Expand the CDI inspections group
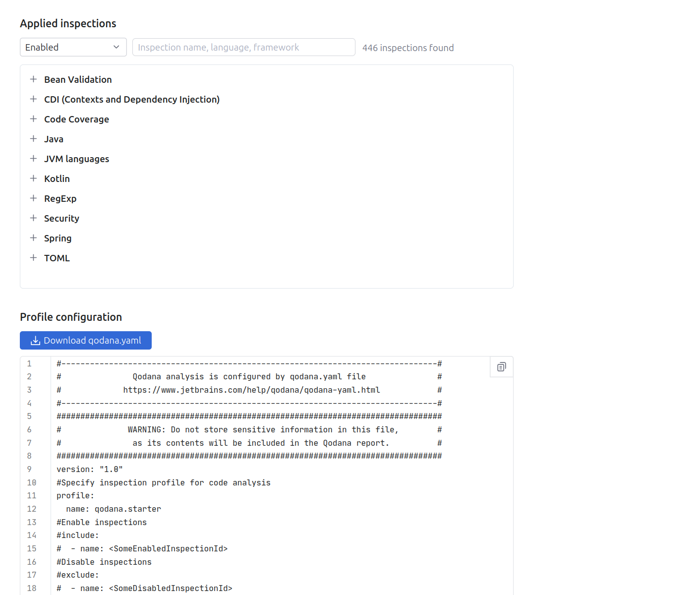This screenshot has width=700, height=595. click(33, 99)
